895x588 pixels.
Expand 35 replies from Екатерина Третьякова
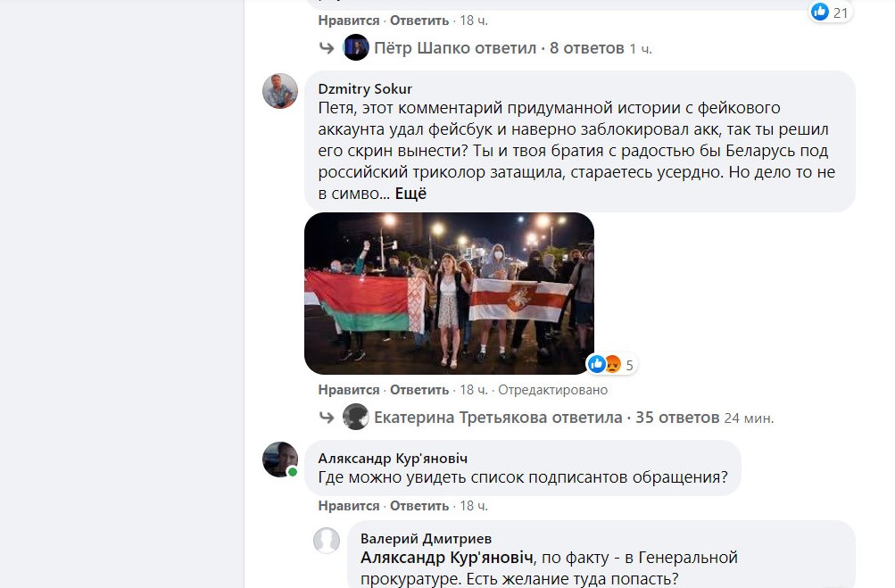546,418
